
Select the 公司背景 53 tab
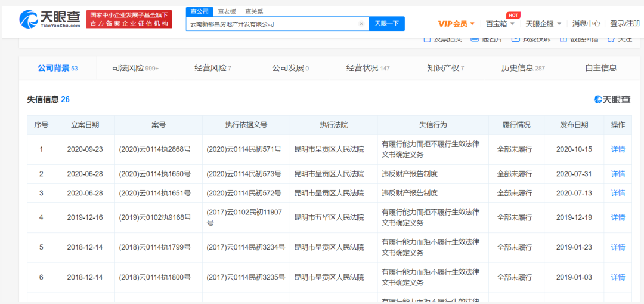pyautogui.click(x=57, y=68)
